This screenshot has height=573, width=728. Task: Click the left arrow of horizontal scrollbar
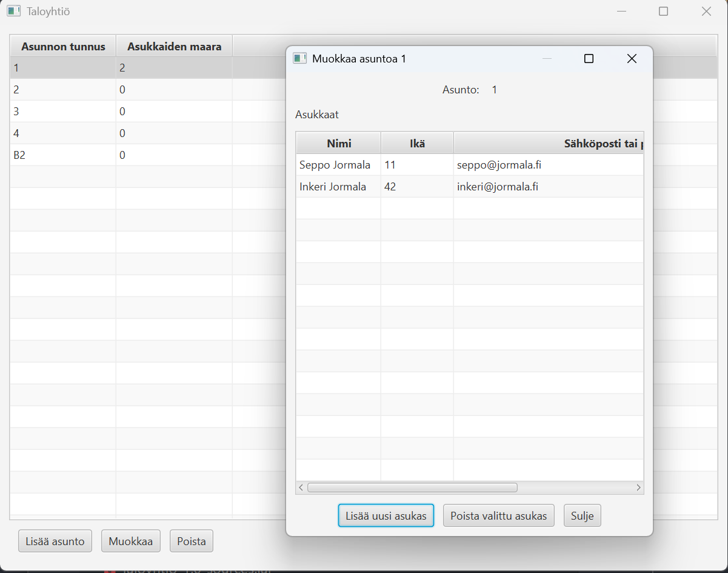301,488
